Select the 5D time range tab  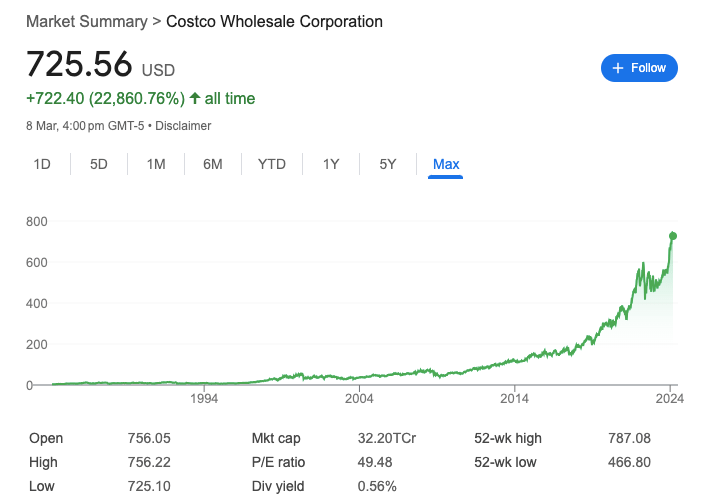point(99,164)
